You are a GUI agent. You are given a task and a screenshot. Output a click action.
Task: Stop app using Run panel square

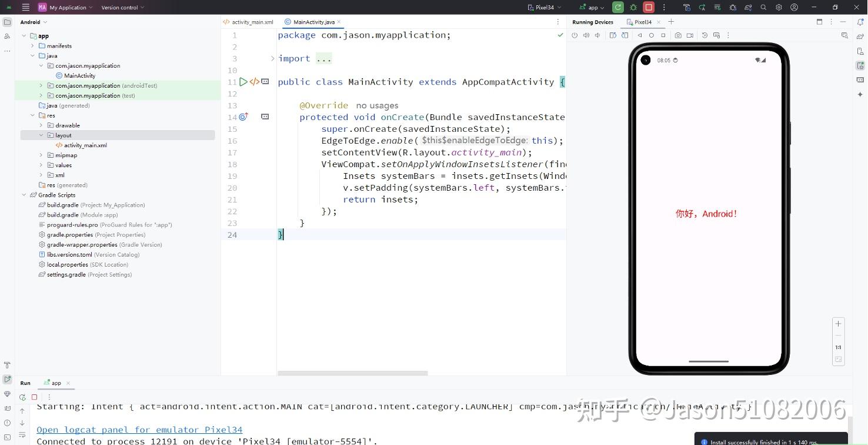(x=34, y=397)
